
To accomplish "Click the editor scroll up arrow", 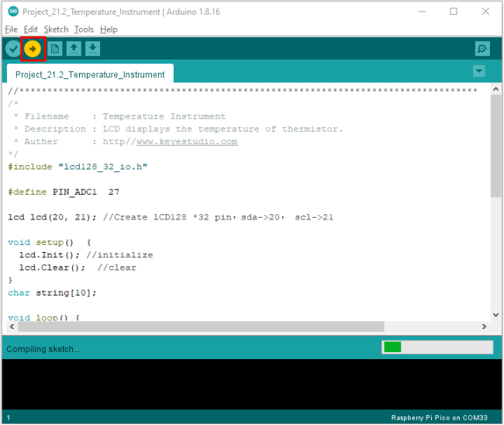I will (x=495, y=89).
